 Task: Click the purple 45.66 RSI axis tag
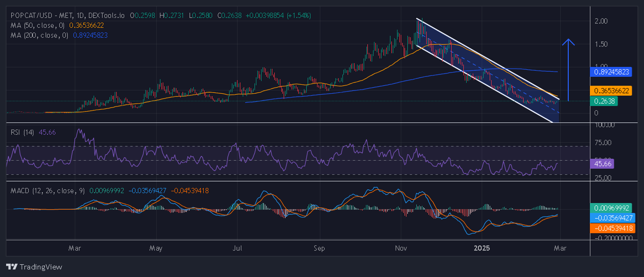click(x=602, y=164)
